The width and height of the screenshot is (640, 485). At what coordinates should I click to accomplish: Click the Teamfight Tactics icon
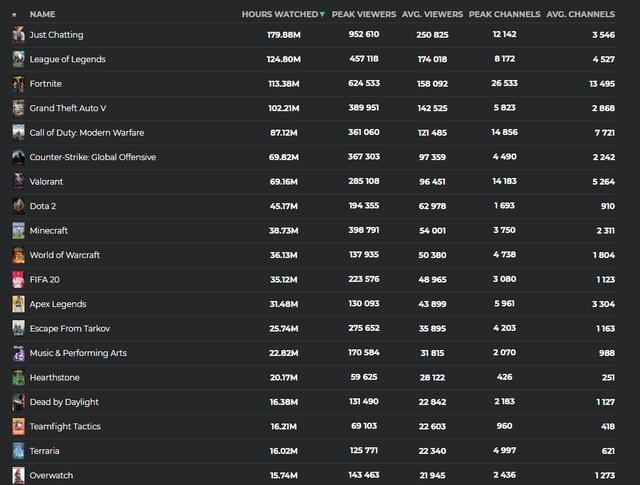tap(18, 427)
